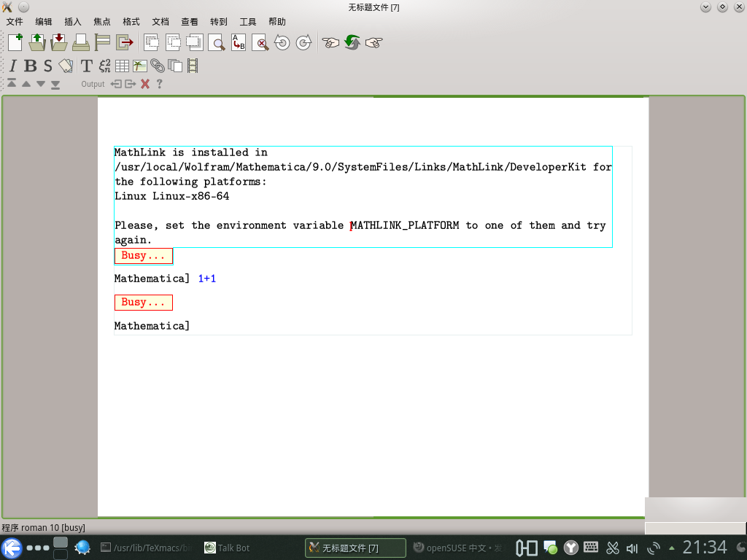Image resolution: width=747 pixels, height=560 pixels.
Task: Click the cut selection icon
Action: point(152,42)
